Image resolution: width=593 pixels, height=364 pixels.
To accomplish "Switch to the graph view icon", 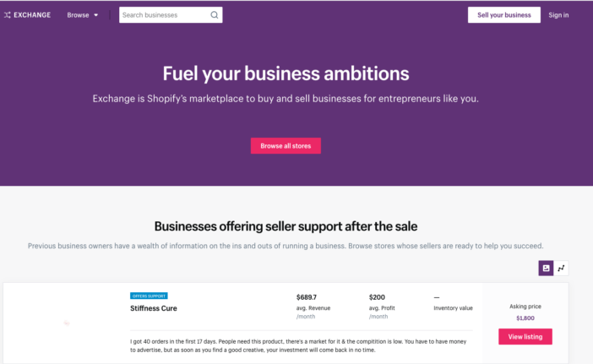I will click(x=561, y=268).
